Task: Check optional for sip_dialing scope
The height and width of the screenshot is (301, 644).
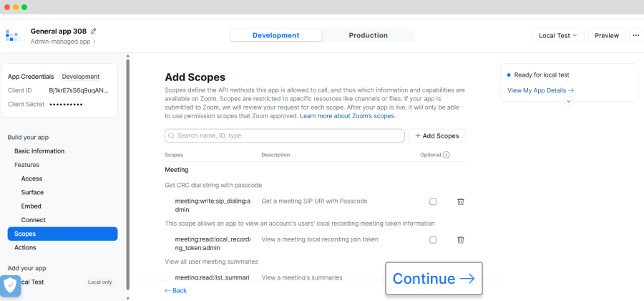Action: [x=433, y=201]
